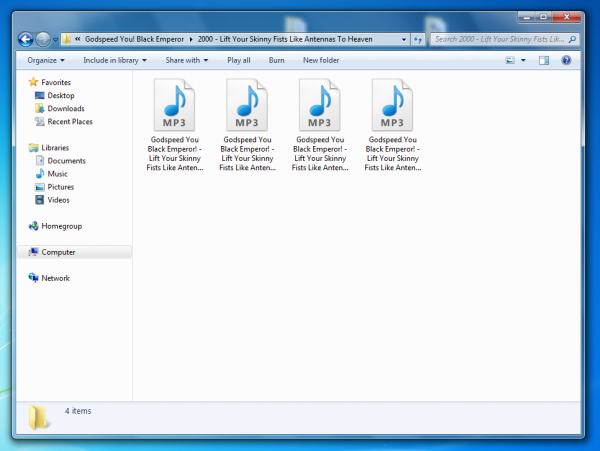
Task: Select the third MP3 file icon
Action: click(x=320, y=105)
